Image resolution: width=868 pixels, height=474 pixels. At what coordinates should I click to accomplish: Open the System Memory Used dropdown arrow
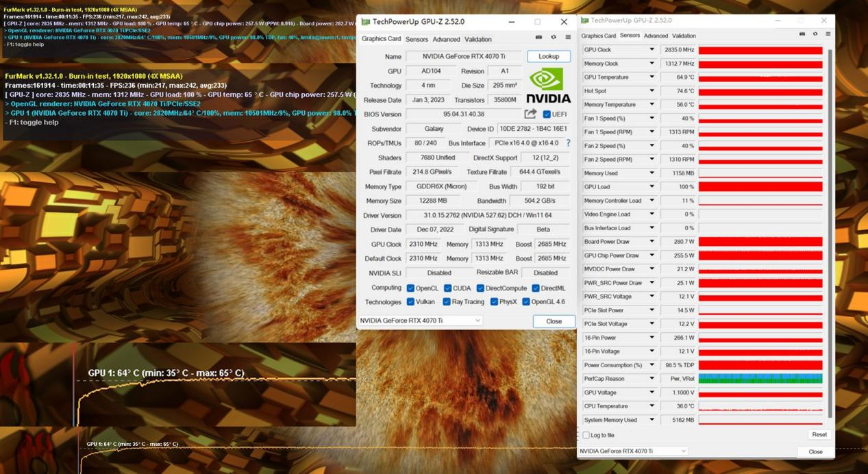click(x=652, y=420)
